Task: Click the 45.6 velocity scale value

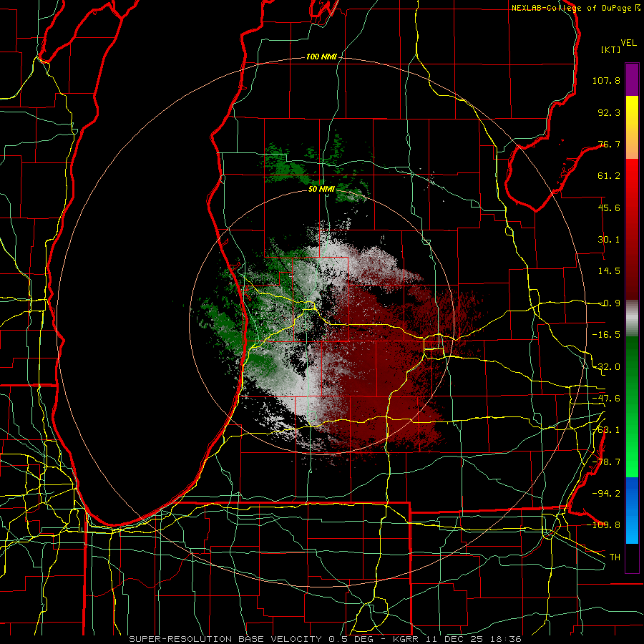Action: (x=609, y=208)
